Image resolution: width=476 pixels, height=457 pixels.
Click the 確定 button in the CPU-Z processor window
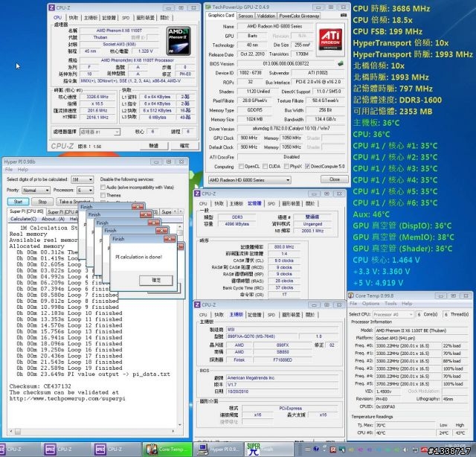(184, 146)
